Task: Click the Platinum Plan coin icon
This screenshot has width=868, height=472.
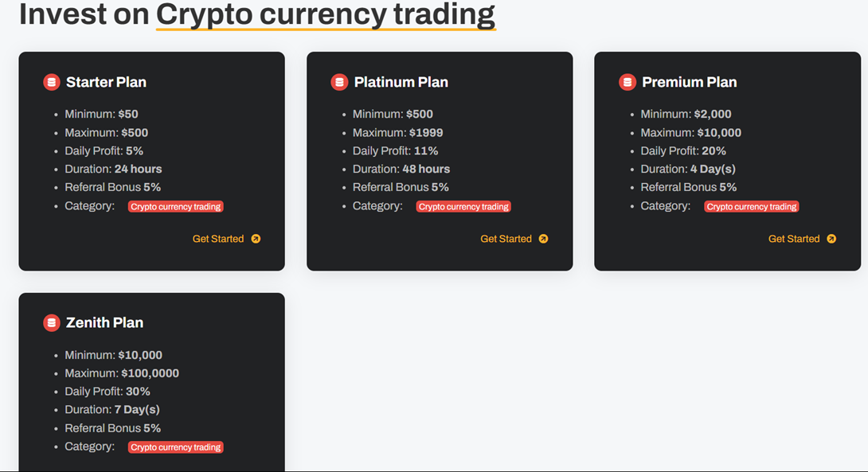Action: pyautogui.click(x=339, y=82)
